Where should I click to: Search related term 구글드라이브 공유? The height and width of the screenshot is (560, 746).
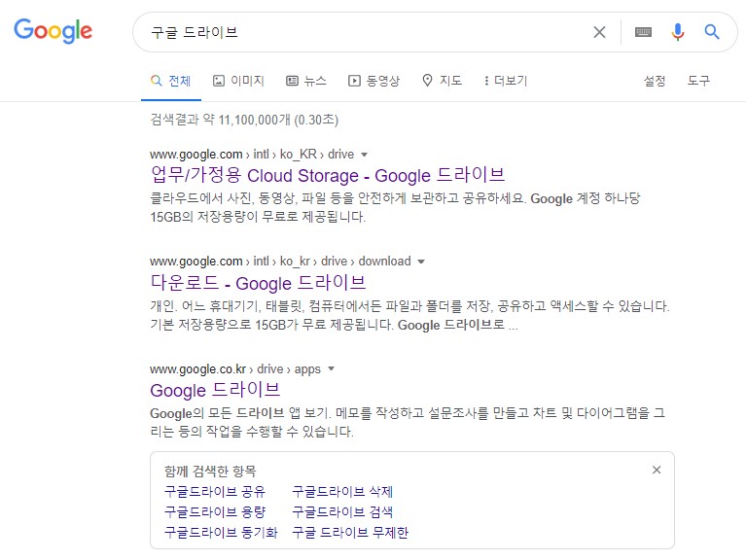[x=215, y=492]
